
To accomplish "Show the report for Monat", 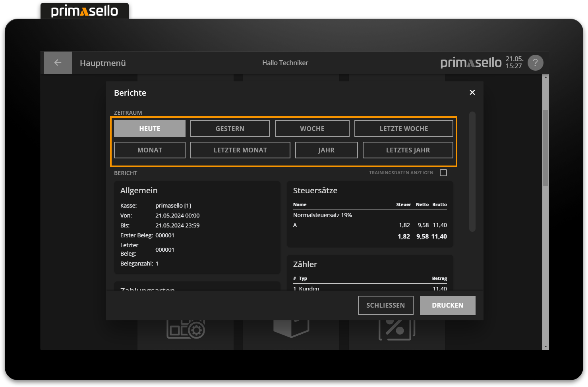I will click(150, 150).
